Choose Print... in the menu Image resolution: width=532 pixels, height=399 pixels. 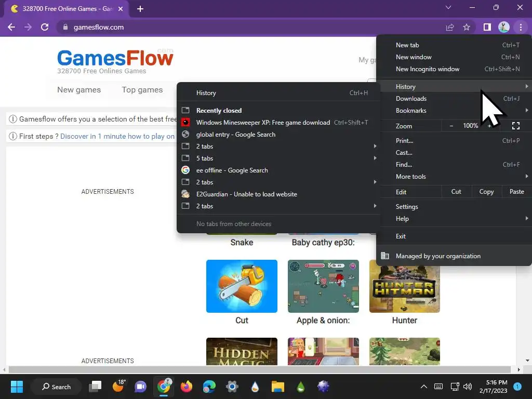pos(454,140)
